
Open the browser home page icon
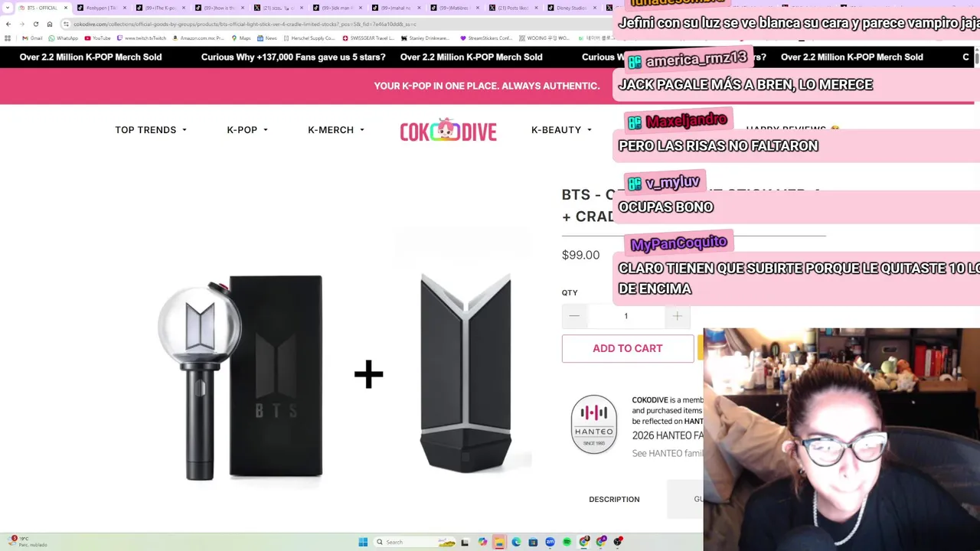pos(50,24)
